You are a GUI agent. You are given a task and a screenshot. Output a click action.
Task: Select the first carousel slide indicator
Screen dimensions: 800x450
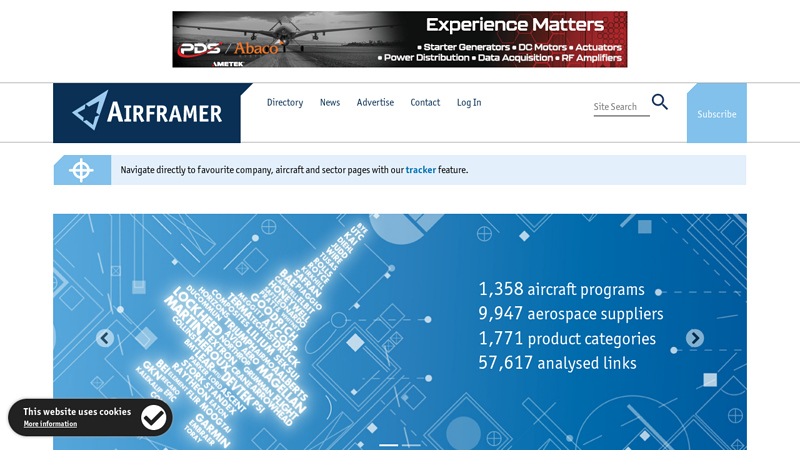click(388, 445)
